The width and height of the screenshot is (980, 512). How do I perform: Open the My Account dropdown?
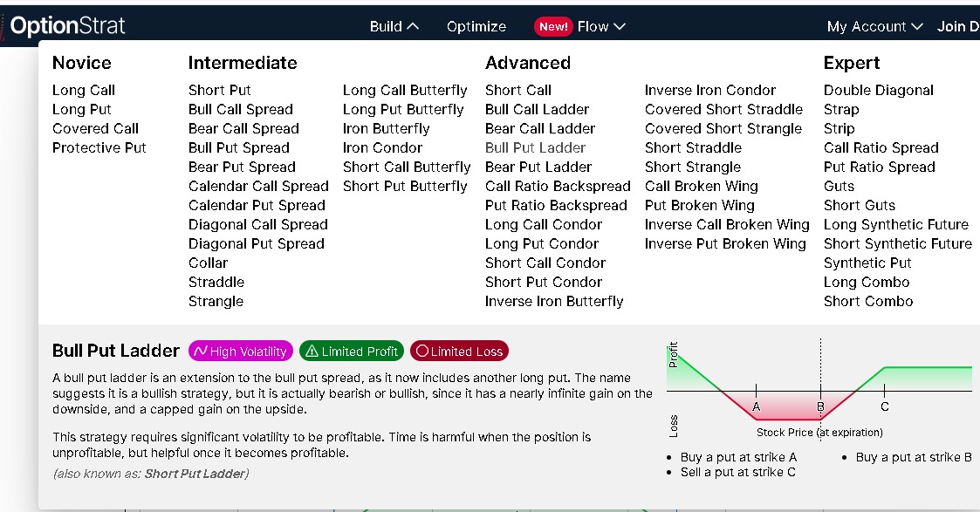point(874,26)
